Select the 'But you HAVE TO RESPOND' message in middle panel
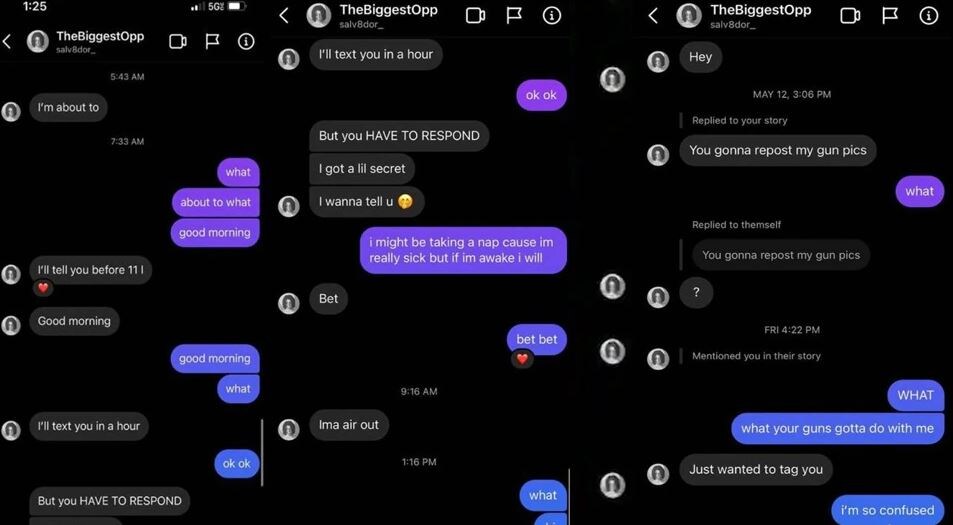Viewport: 953px width, 525px height. [x=399, y=136]
